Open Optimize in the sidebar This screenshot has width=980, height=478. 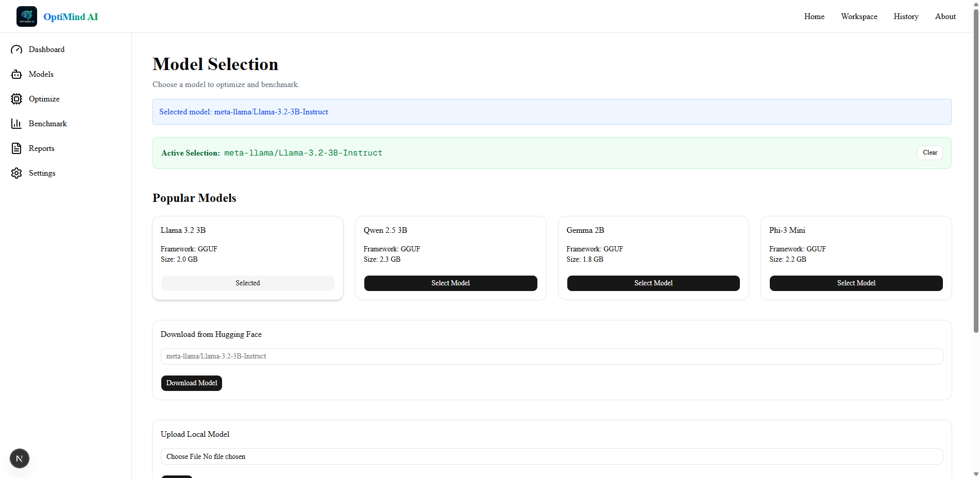44,99
